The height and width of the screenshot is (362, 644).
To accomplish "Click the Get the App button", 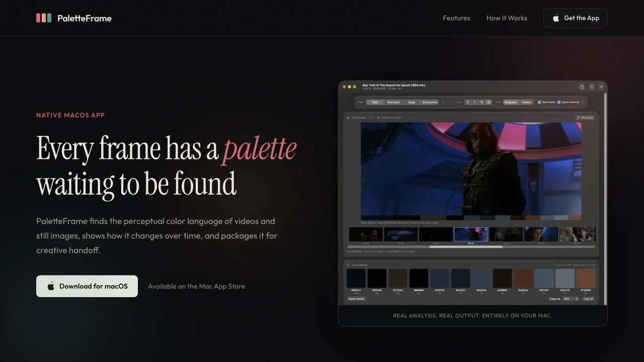I will [576, 18].
